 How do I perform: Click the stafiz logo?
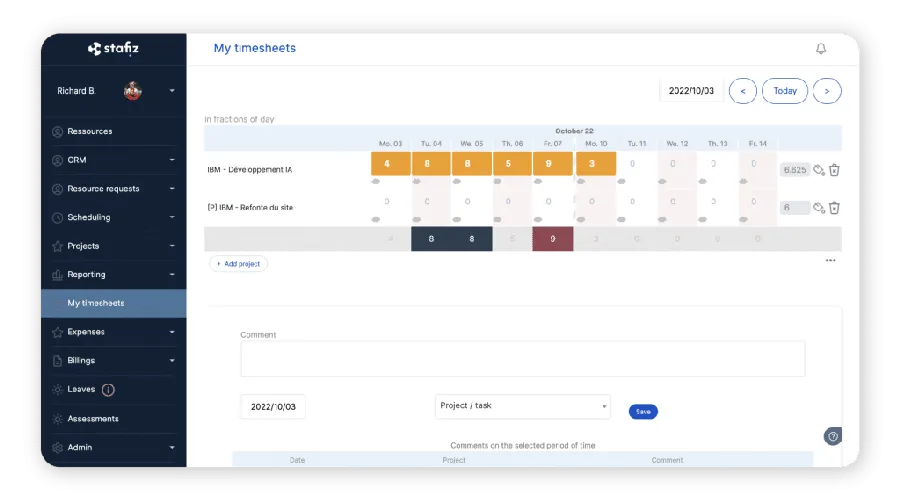113,48
